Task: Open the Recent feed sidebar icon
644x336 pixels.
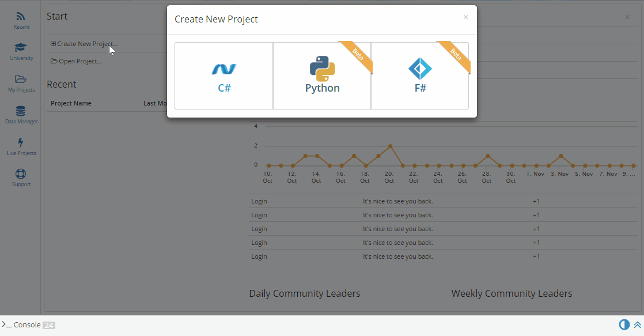Action: point(21,17)
